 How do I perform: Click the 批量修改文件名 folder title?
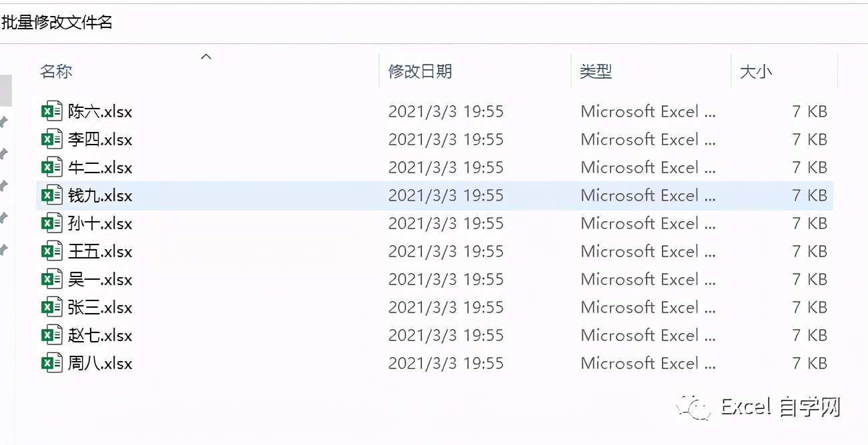[x=57, y=23]
